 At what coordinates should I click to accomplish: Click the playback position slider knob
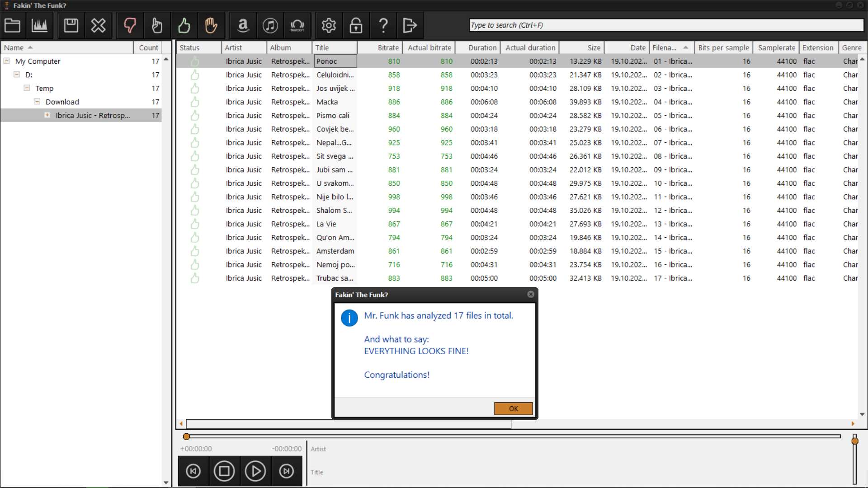pos(186,436)
